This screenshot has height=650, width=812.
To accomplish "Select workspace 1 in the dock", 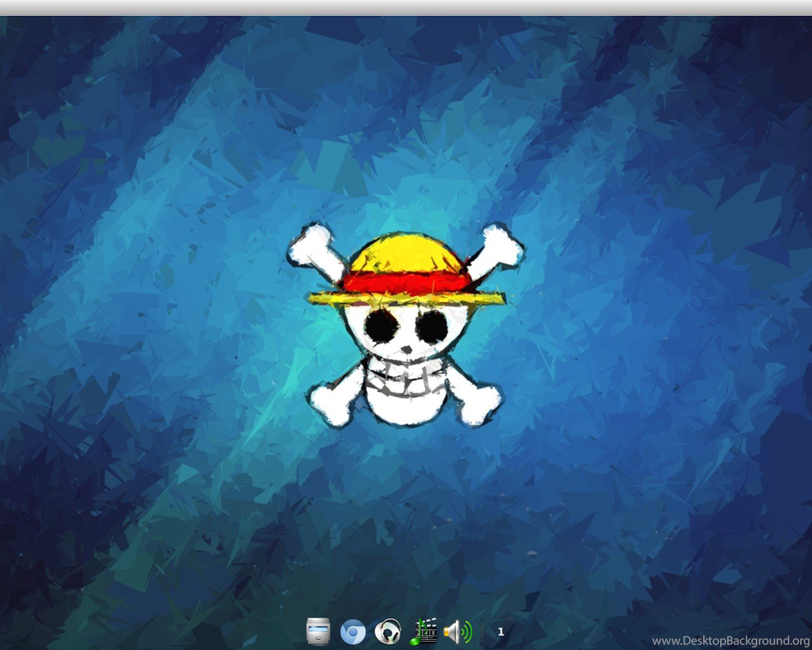I will coord(501,632).
